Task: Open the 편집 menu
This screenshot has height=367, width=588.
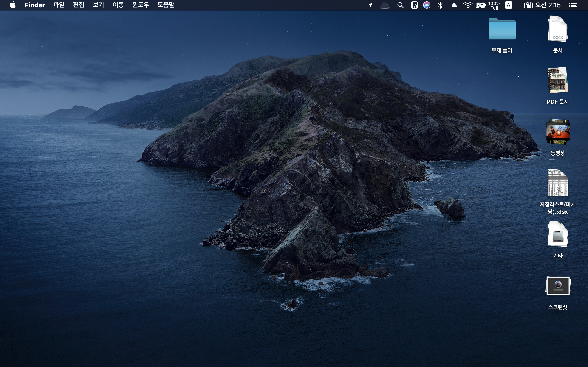Action: [x=79, y=5]
